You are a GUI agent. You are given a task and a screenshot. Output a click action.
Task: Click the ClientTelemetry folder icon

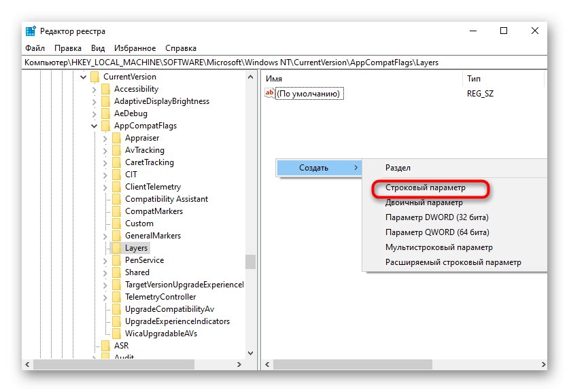[x=116, y=187]
